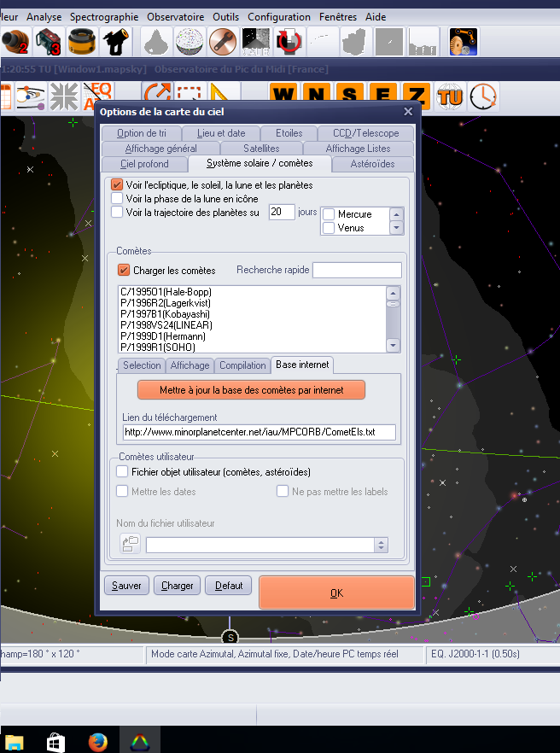Image resolution: width=560 pixels, height=753 pixels.
Task: Click the West direction 'W' toolbar icon
Action: pos(284,96)
